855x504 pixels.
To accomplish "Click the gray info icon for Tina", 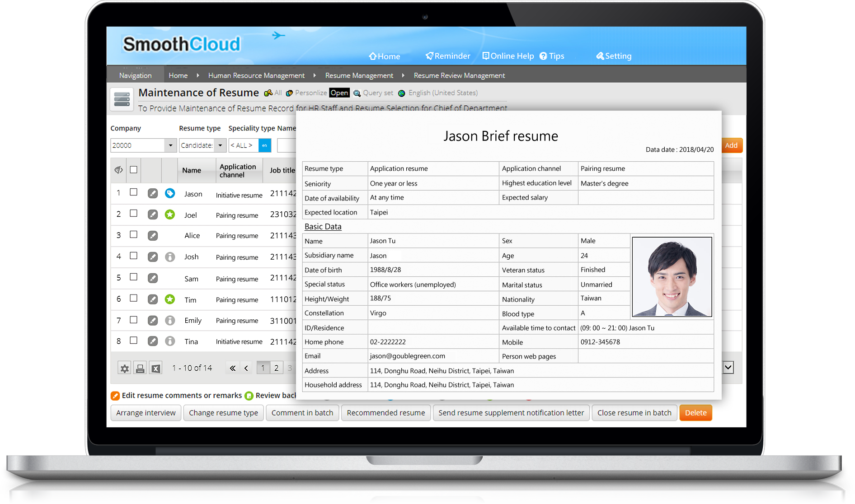I will pos(170,341).
